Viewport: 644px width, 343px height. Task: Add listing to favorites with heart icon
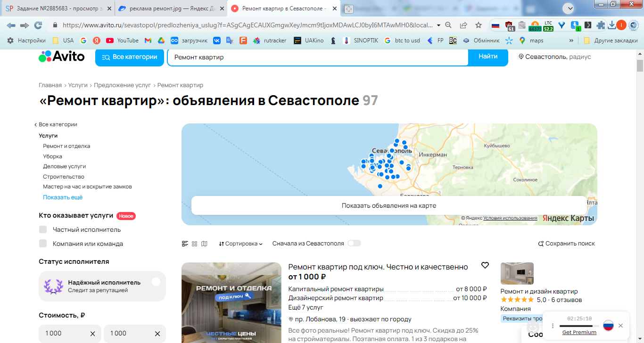coord(485,265)
